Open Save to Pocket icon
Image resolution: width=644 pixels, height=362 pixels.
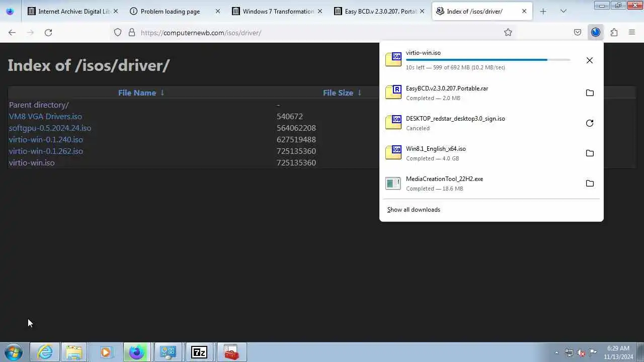tap(578, 32)
